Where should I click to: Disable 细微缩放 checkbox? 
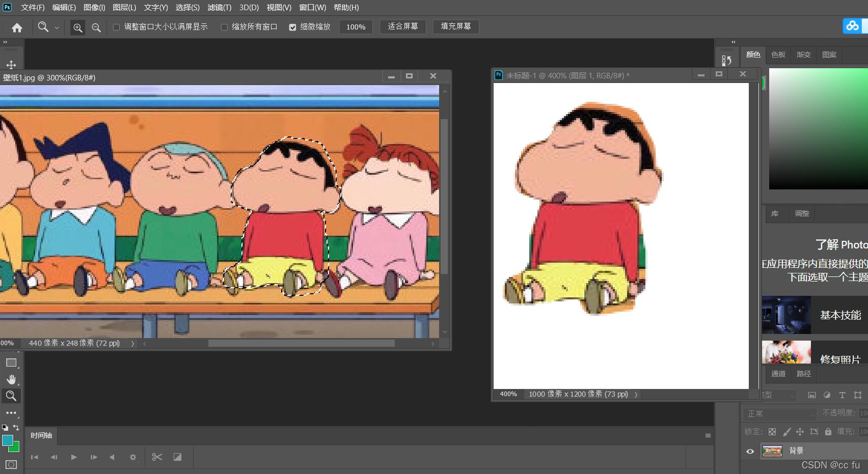point(292,27)
